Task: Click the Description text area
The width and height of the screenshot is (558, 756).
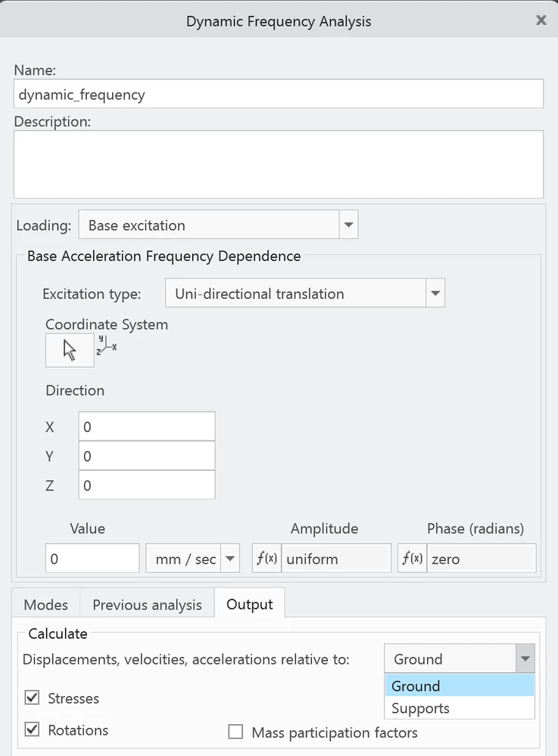Action: click(x=279, y=164)
